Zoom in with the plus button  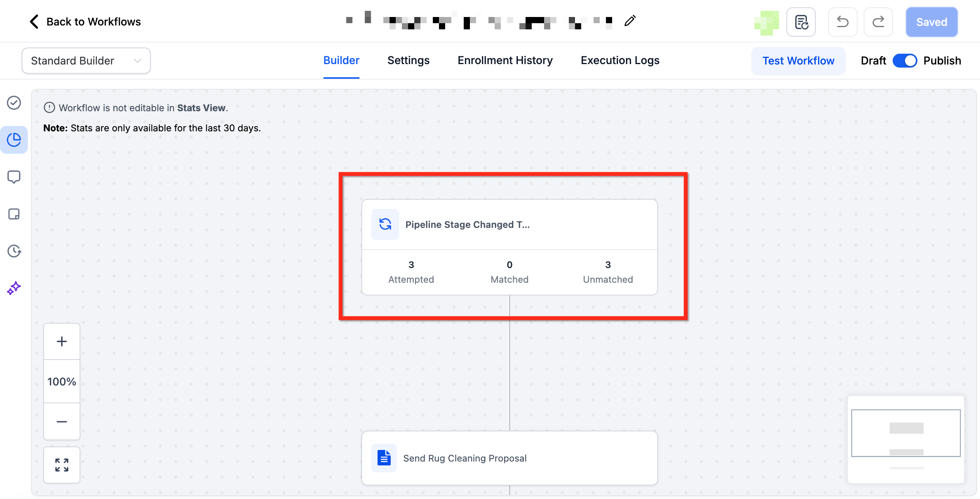62,341
